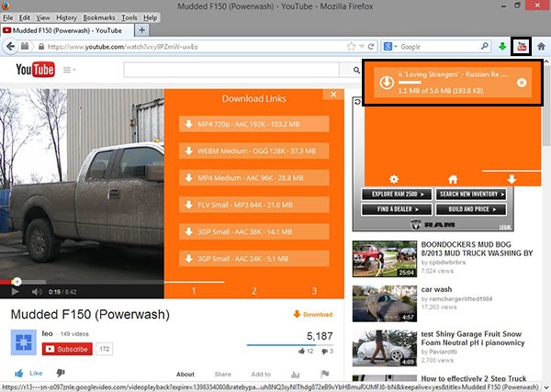Switch to downloads arrow tab in panel
Screen dimensions: 551x392
[512, 179]
